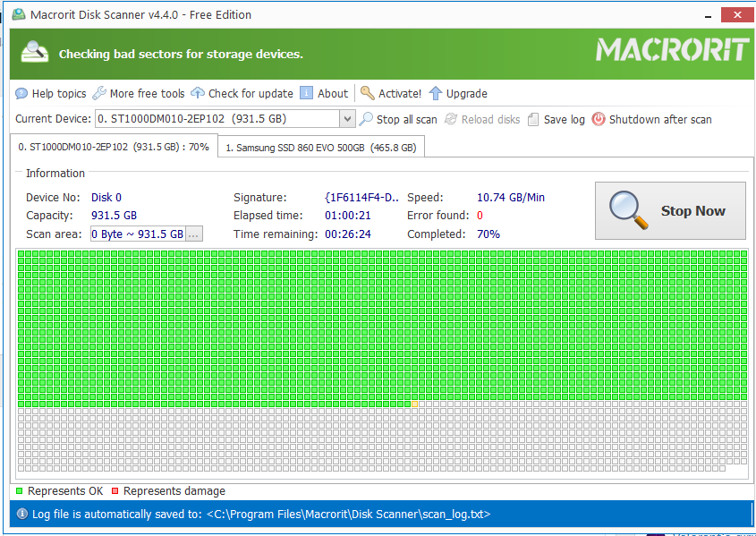
Task: Open scan area selector ellipsis button
Action: pyautogui.click(x=194, y=234)
